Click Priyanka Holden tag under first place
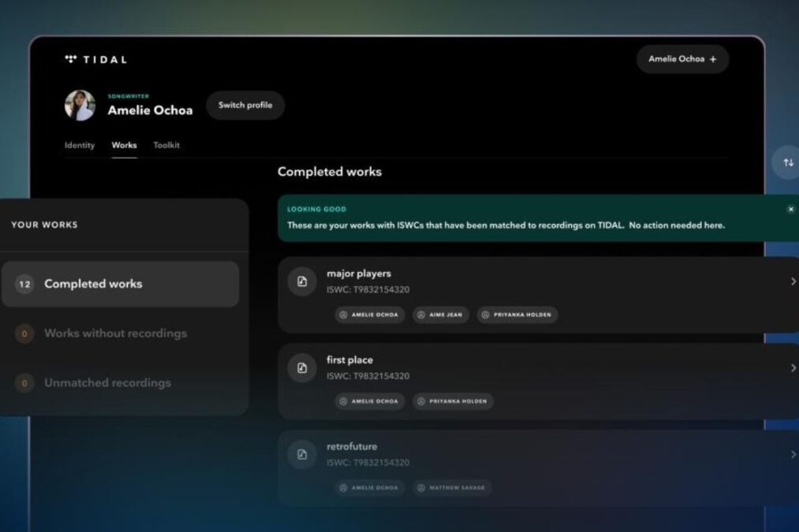 pyautogui.click(x=453, y=401)
